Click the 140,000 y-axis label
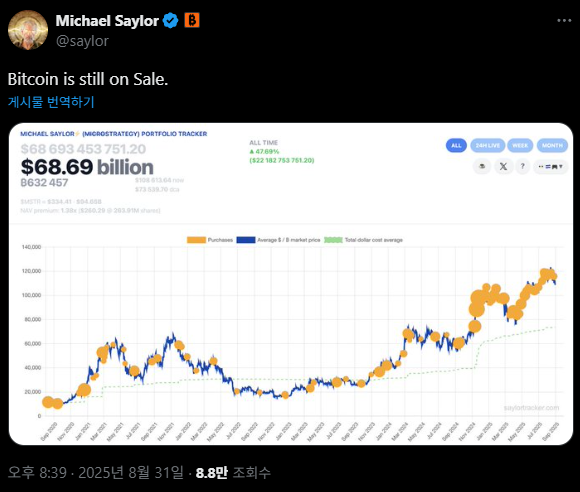 coord(31,247)
